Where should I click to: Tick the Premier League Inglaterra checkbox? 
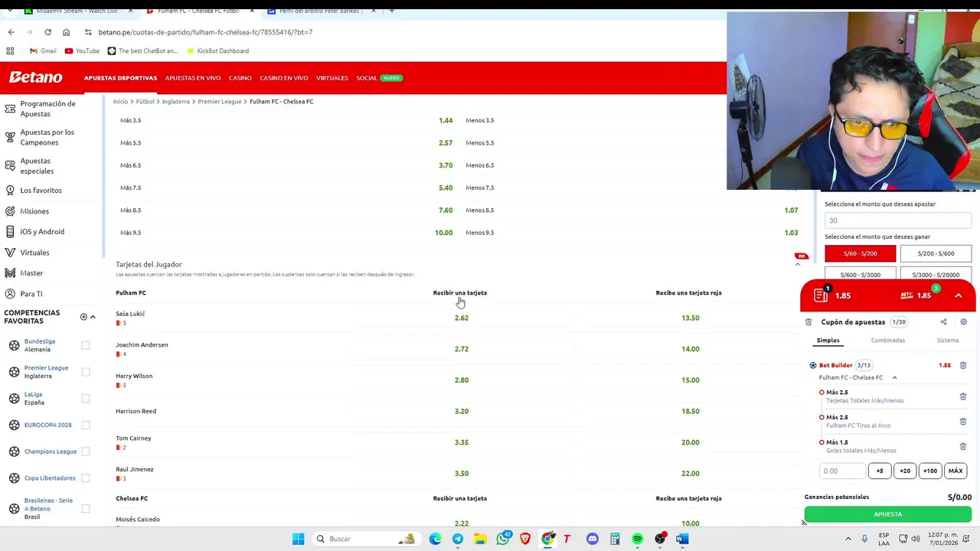point(86,372)
